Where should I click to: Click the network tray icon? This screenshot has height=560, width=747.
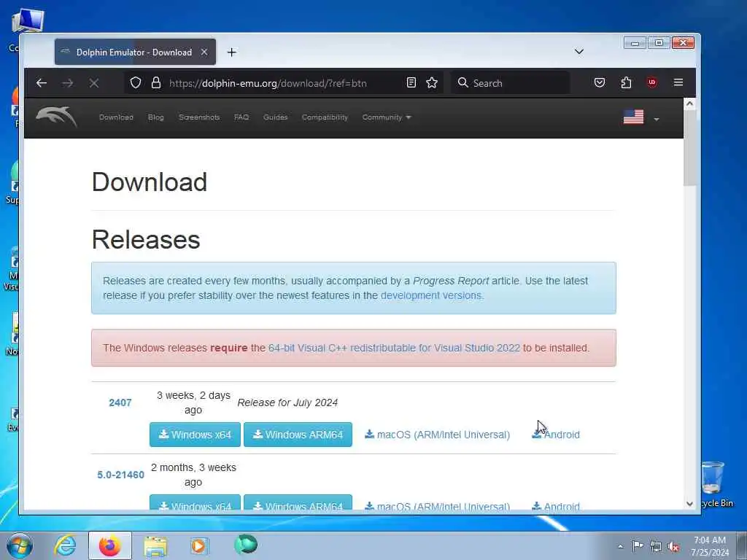[x=656, y=547]
